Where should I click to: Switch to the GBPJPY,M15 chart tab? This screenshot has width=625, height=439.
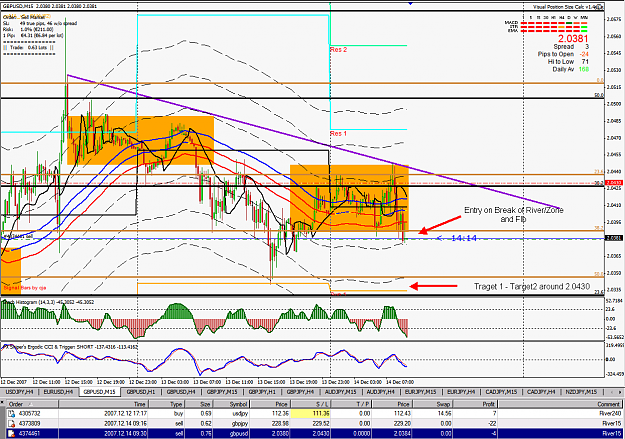(x=222, y=392)
